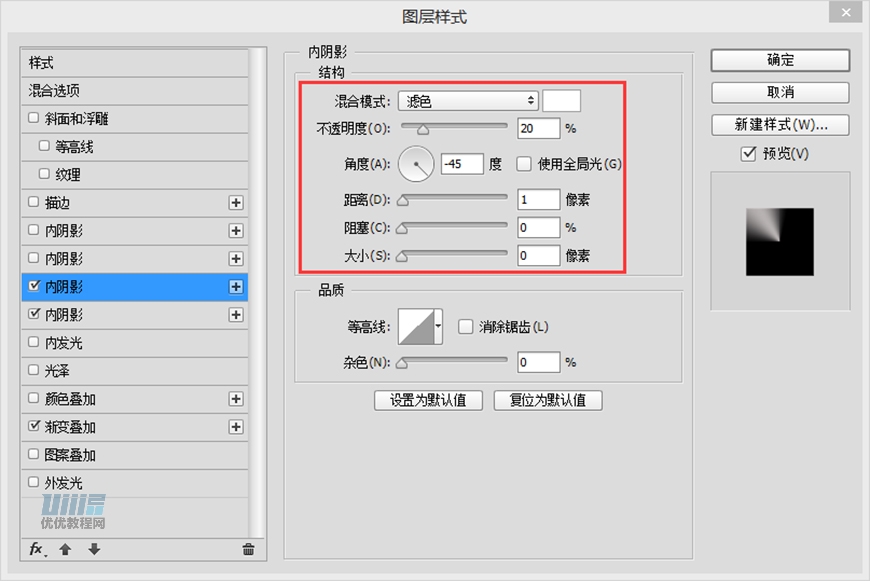Click the 复位为默认值 button
The image size is (870, 581).
548,400
